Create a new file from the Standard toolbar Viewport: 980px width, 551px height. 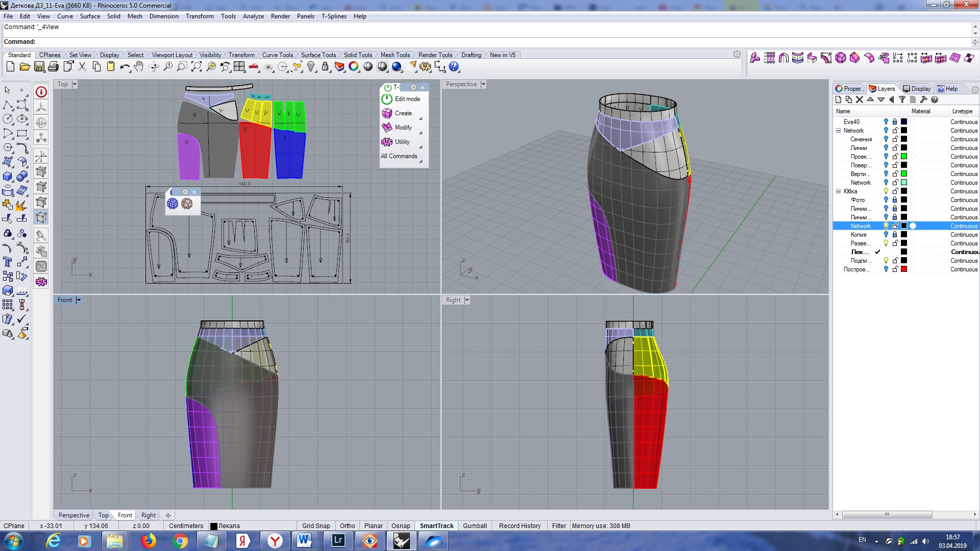coord(10,67)
